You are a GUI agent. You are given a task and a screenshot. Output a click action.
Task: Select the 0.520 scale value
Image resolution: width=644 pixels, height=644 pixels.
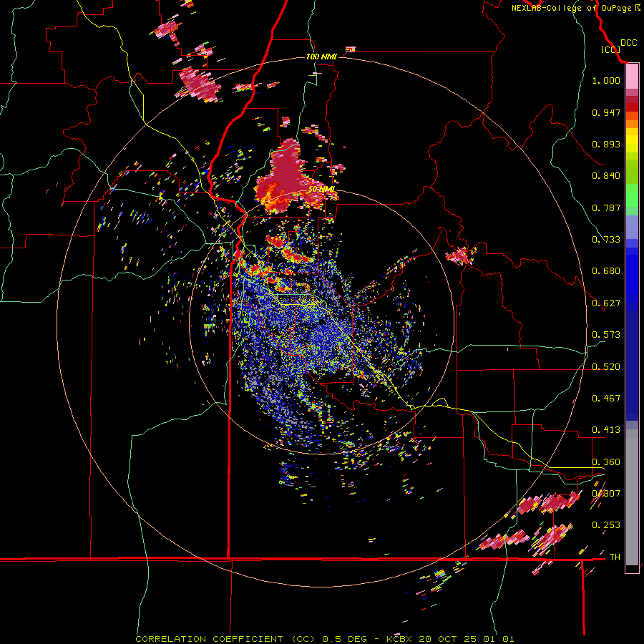[606, 367]
